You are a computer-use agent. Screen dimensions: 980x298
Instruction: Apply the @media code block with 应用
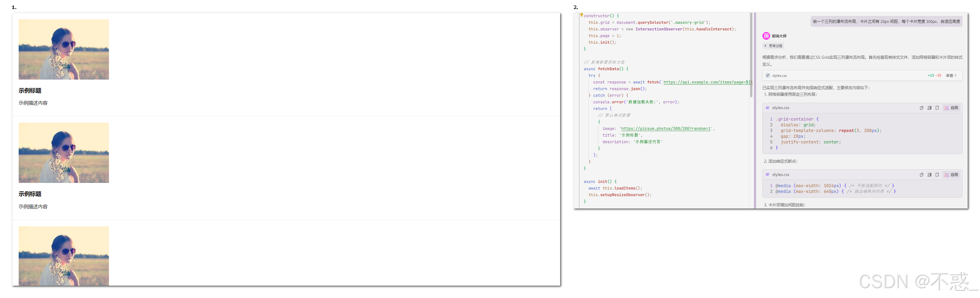click(951, 174)
